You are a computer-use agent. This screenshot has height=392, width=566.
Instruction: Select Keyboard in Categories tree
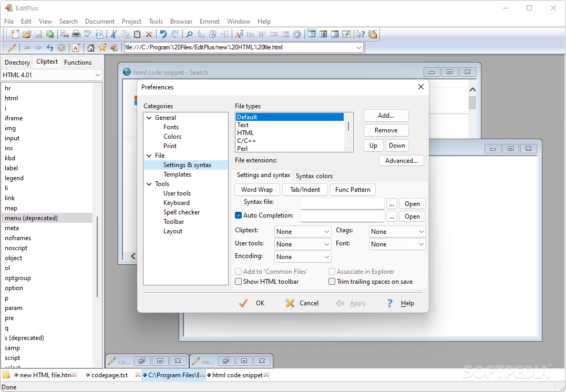tap(177, 203)
